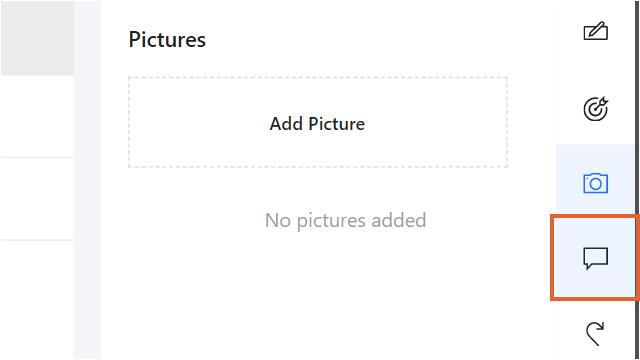Click the dark vertical bar at right edge
The width and height of the screenshot is (640, 360).
click(x=637, y=180)
